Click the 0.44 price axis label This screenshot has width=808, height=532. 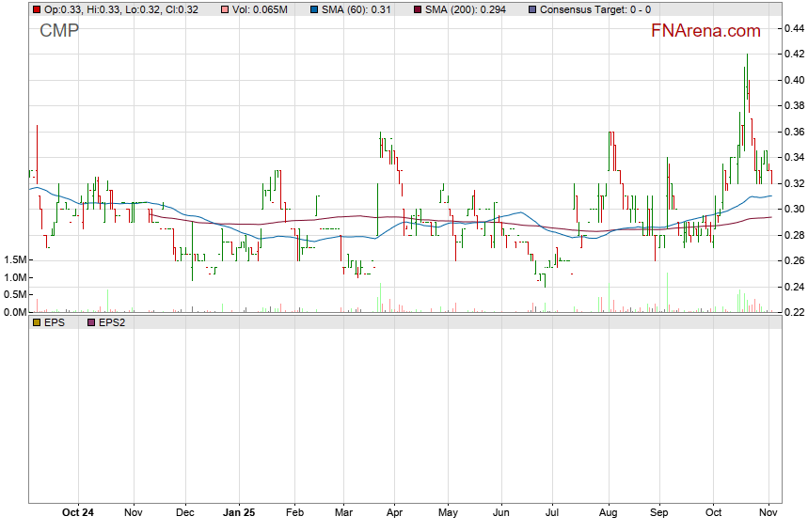coord(793,29)
